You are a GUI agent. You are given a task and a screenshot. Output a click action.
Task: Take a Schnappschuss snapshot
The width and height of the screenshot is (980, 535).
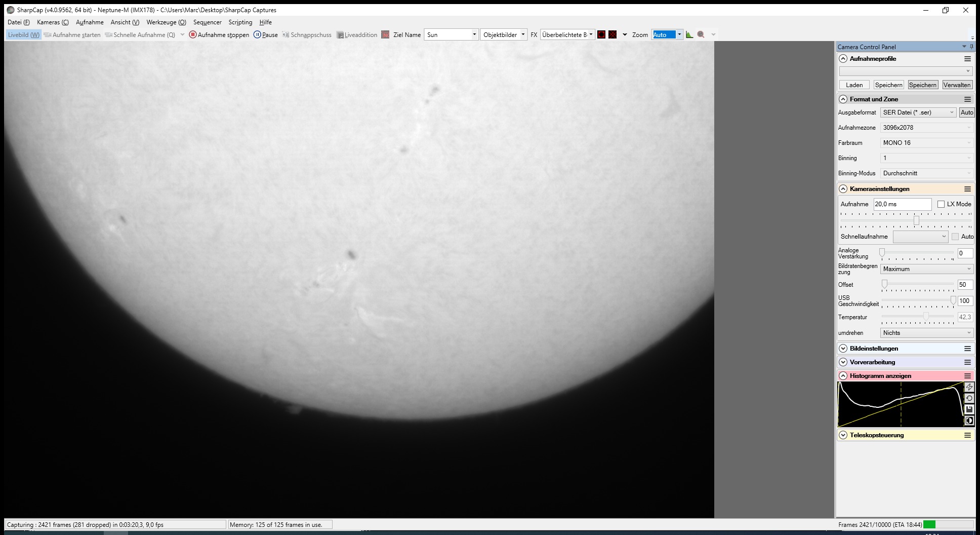[307, 35]
